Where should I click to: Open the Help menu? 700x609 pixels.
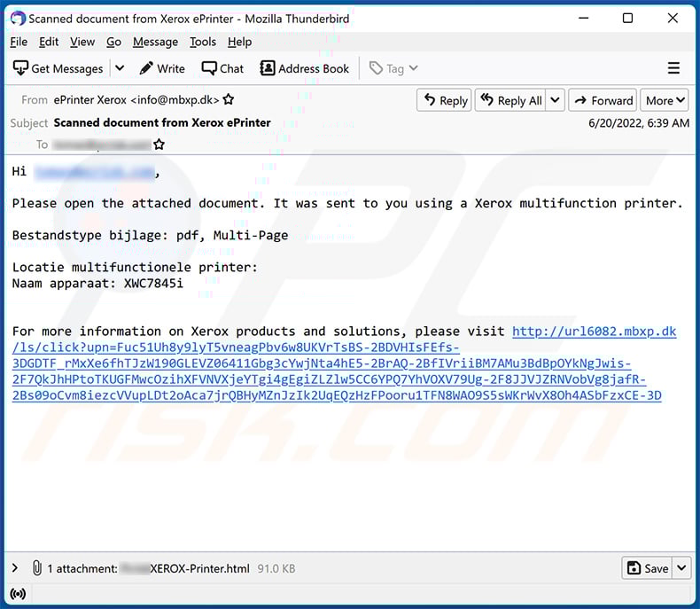pyautogui.click(x=240, y=42)
